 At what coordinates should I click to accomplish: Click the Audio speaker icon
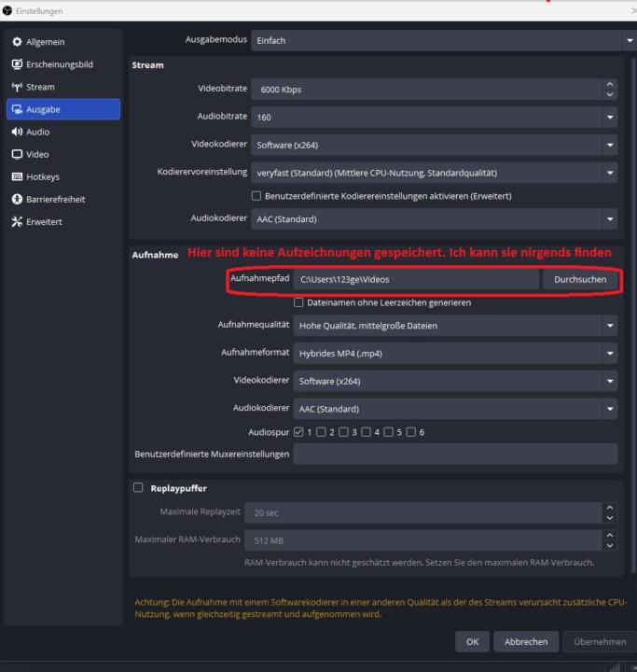pos(17,132)
